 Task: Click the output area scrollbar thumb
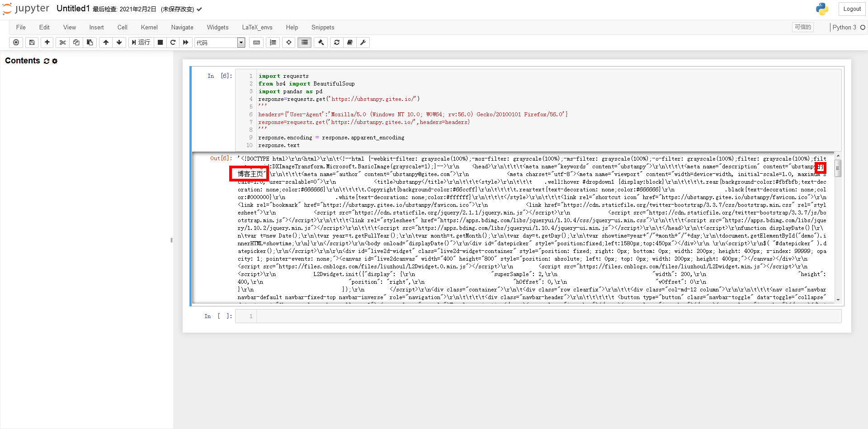838,168
